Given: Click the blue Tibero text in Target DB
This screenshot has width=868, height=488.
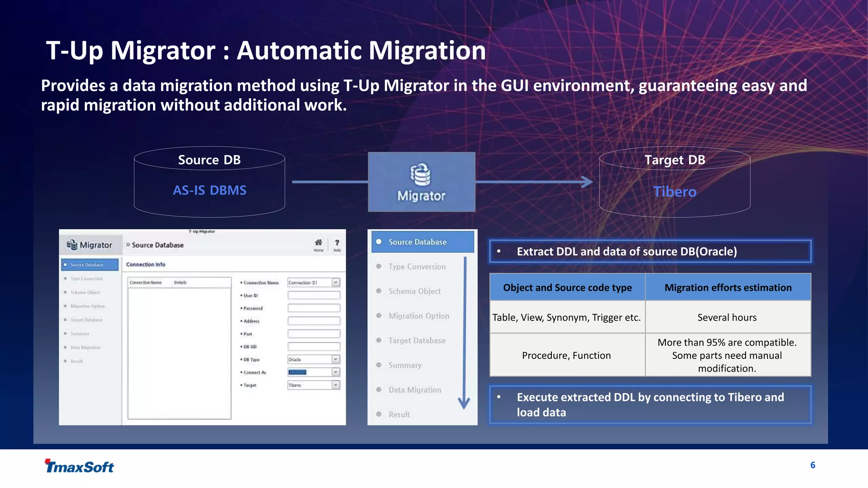Looking at the screenshot, I should point(675,191).
